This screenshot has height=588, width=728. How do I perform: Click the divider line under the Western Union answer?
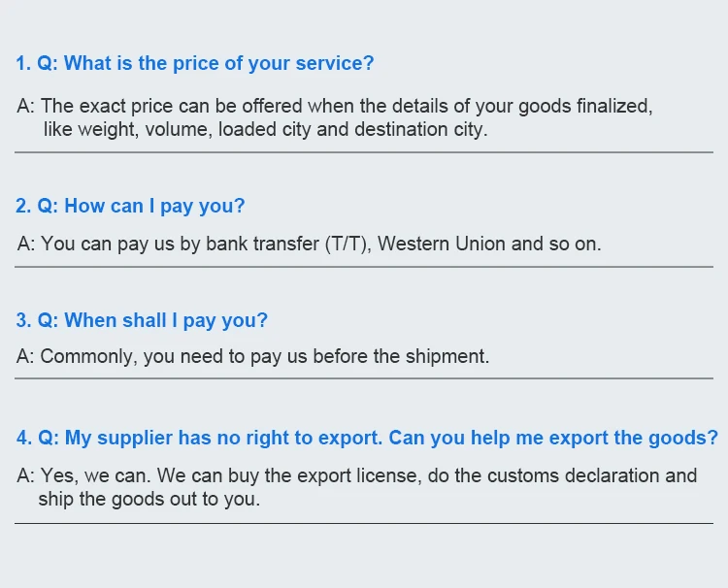tap(364, 267)
